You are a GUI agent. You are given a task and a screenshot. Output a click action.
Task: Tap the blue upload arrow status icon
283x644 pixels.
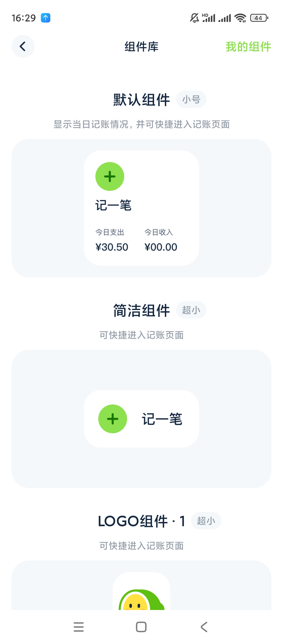point(46,18)
